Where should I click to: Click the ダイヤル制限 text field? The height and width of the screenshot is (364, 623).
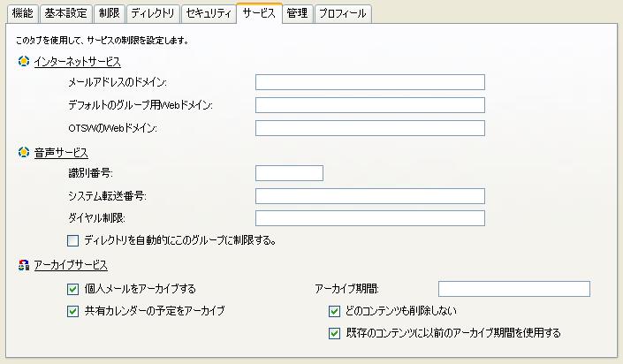coord(370,218)
